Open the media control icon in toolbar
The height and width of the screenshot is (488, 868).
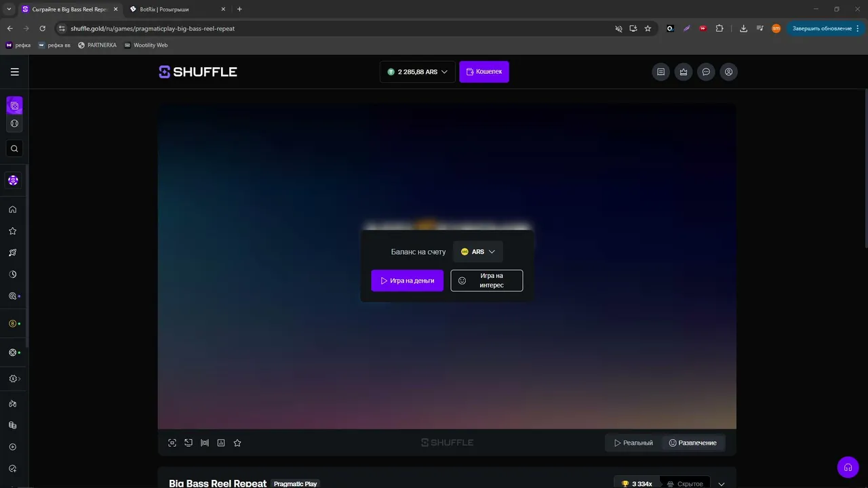[x=759, y=28]
